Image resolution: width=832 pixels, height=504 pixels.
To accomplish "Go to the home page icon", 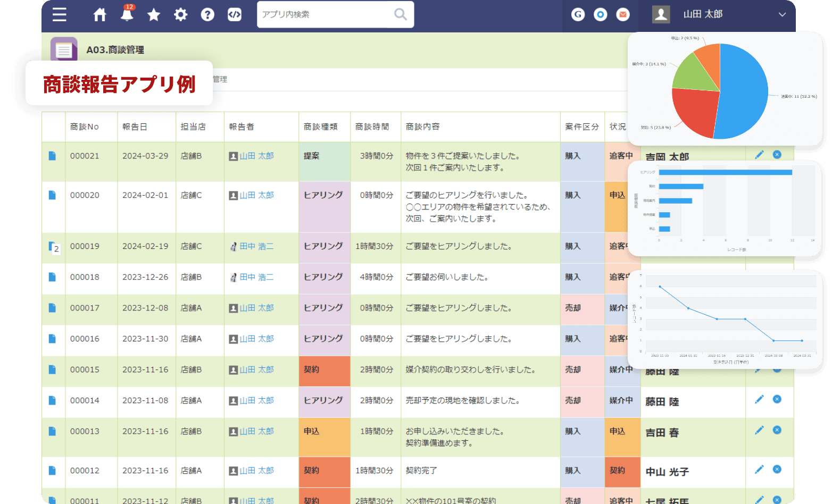I will (99, 14).
